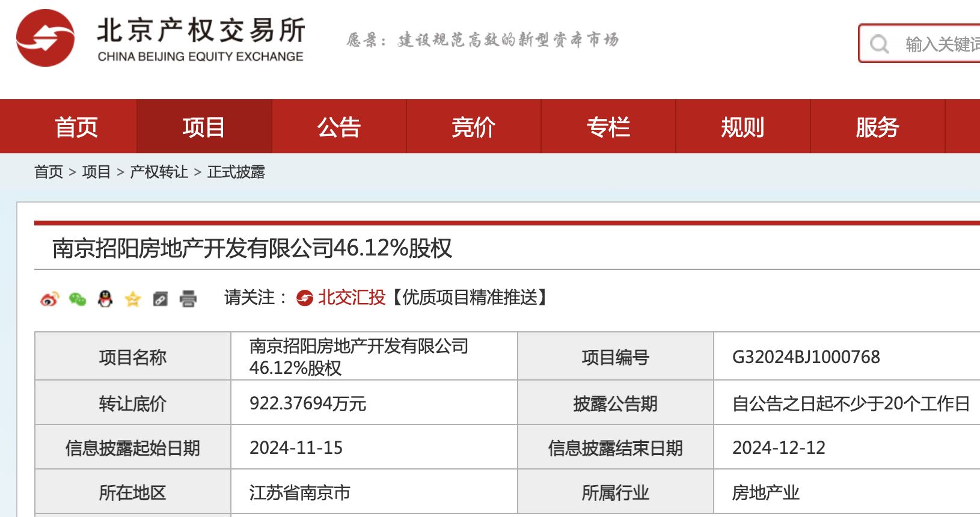980x517 pixels.
Task: Click the 项目编号 label cell
Action: [x=616, y=356]
